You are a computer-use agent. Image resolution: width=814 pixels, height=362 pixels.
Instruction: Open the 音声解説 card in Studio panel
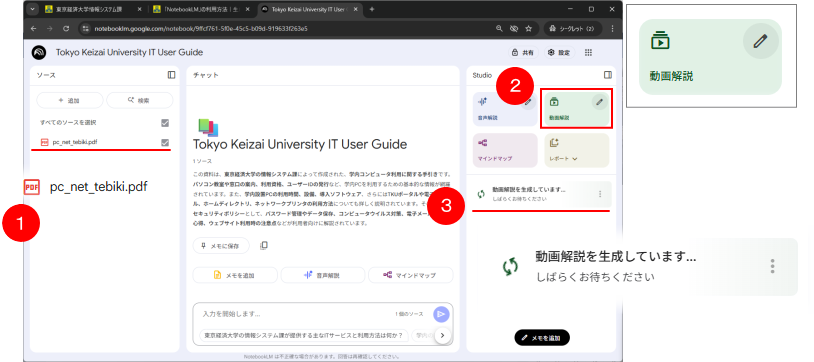click(505, 108)
